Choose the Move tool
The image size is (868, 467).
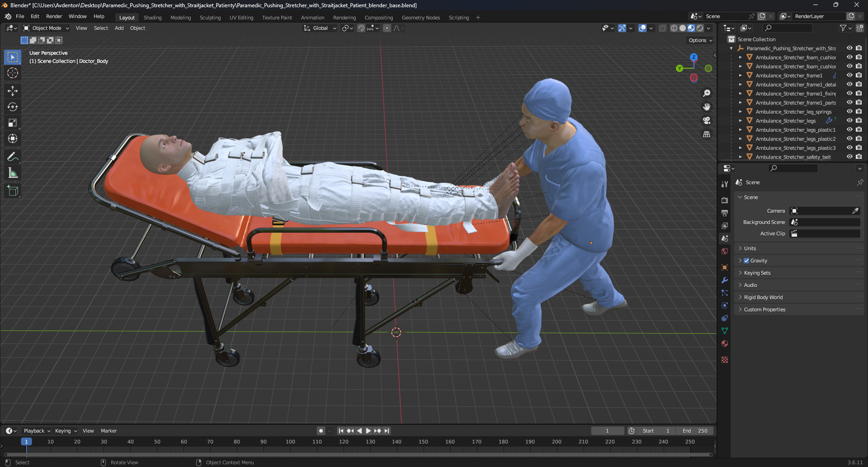tap(13, 91)
